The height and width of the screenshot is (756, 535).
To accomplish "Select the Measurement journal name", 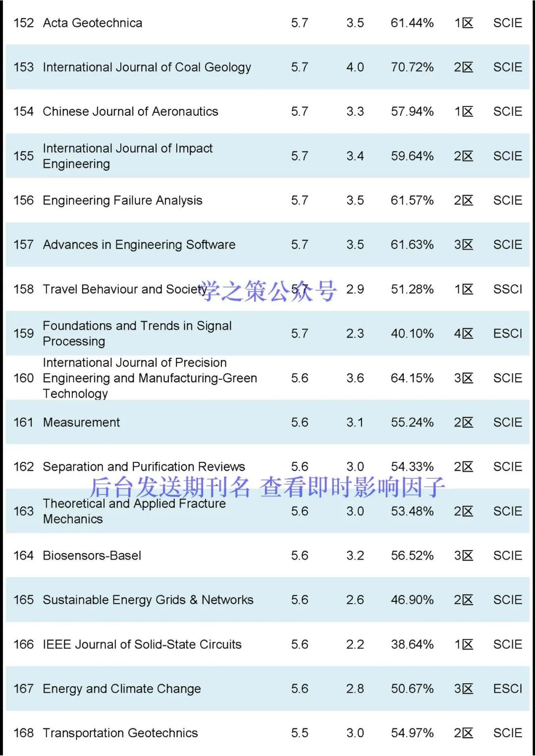I will coord(81,422).
